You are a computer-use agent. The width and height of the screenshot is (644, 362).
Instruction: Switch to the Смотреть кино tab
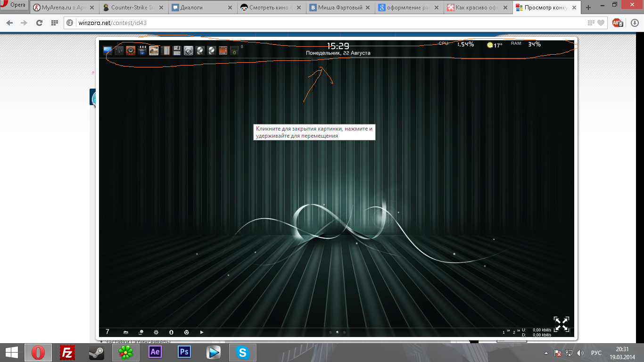(272, 8)
